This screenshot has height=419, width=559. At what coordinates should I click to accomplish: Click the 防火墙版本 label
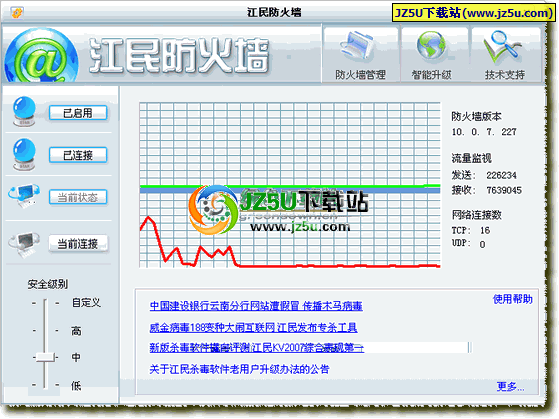tap(477, 116)
